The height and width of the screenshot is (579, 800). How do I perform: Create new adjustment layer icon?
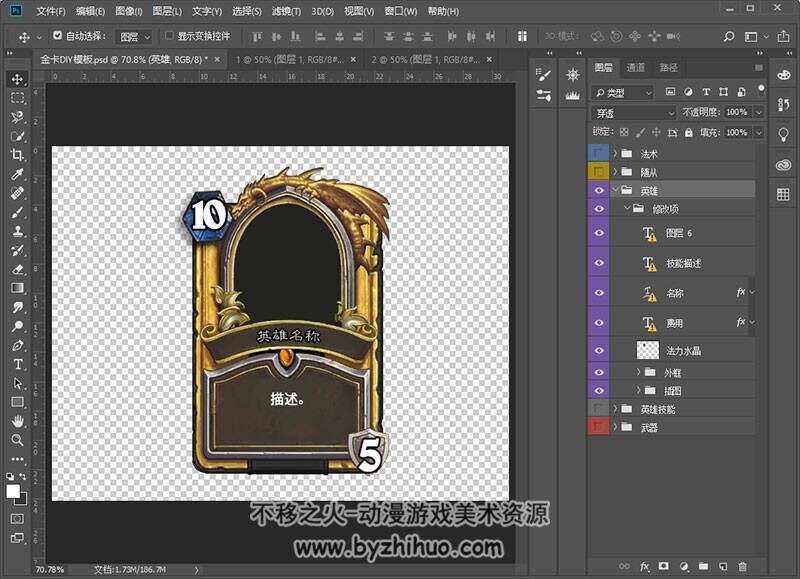point(684,566)
